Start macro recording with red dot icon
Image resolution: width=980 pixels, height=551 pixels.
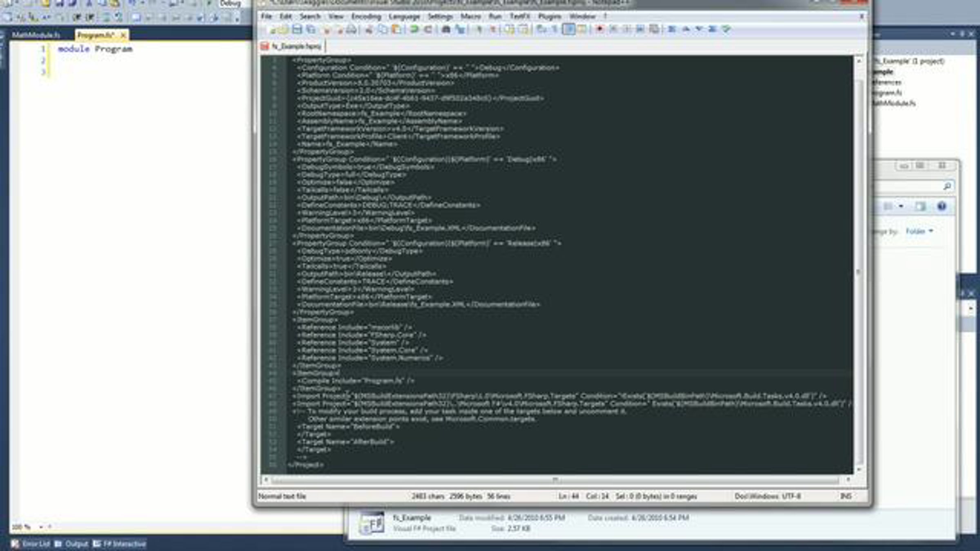click(x=599, y=29)
